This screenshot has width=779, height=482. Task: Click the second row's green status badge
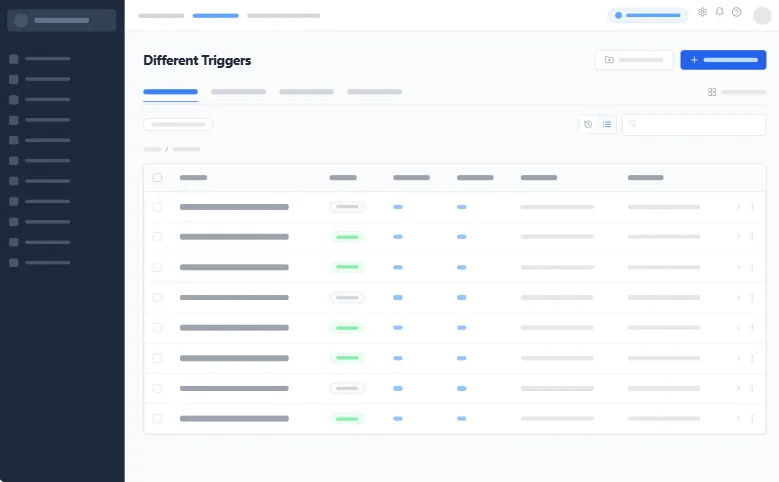tap(347, 237)
